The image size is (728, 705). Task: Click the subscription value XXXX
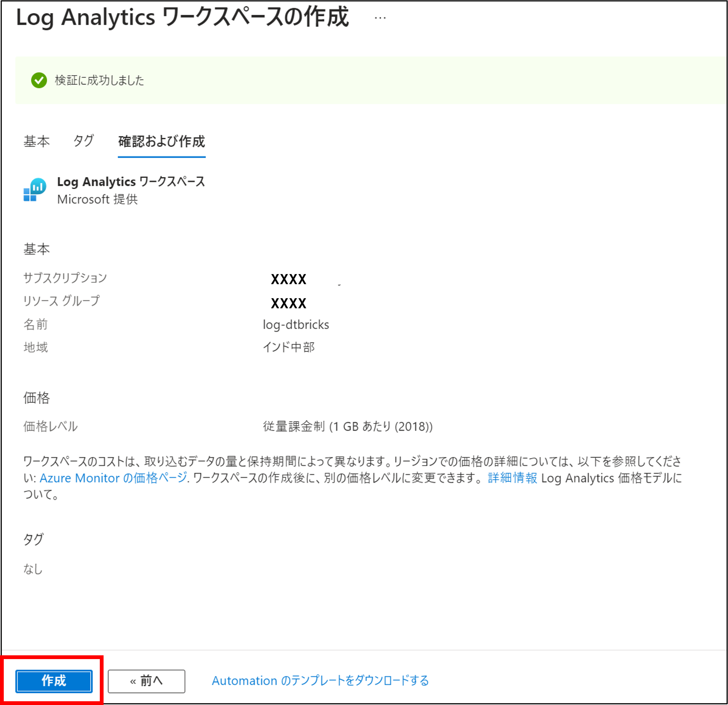pyautogui.click(x=288, y=279)
